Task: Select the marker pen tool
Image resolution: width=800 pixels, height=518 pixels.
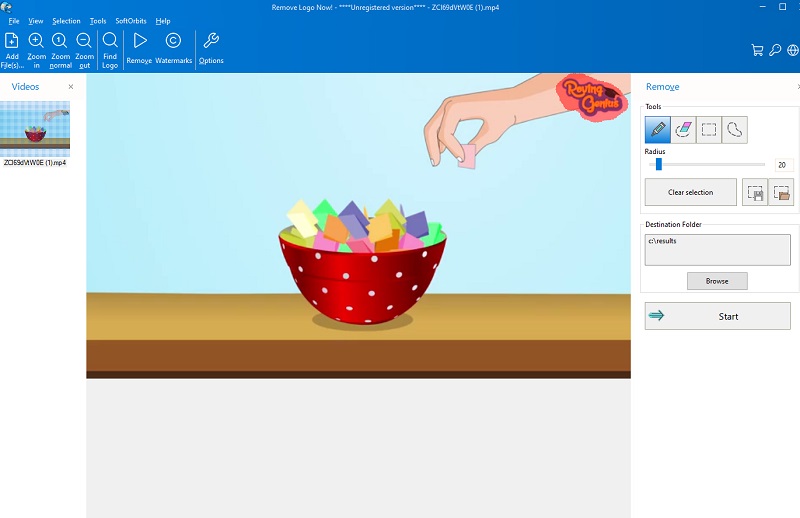Action: pos(658,130)
